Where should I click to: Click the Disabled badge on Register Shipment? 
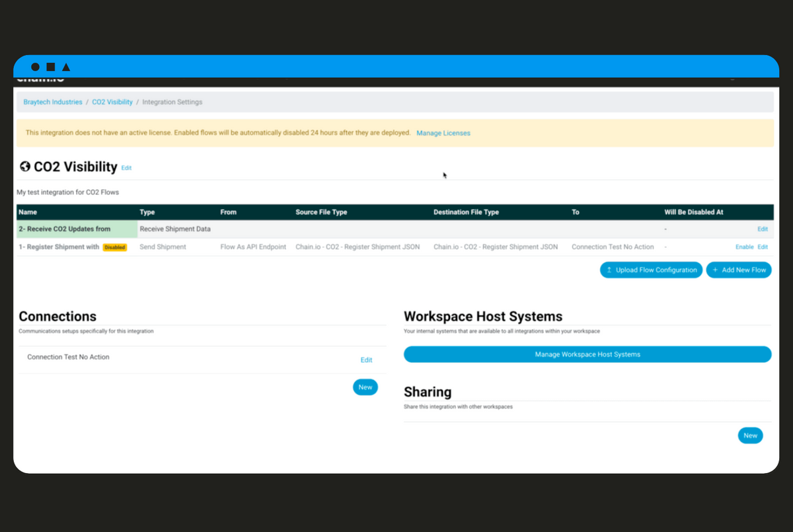[x=114, y=247]
